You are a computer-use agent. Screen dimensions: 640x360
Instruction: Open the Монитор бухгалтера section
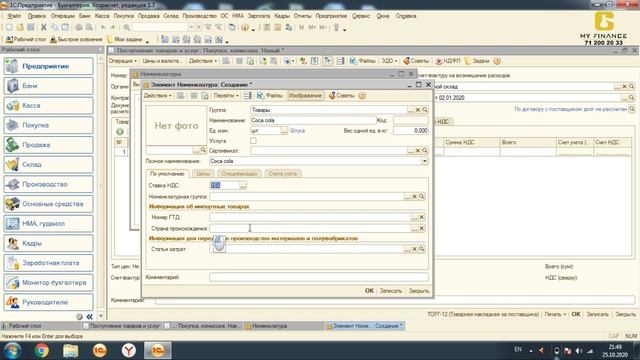click(x=49, y=282)
